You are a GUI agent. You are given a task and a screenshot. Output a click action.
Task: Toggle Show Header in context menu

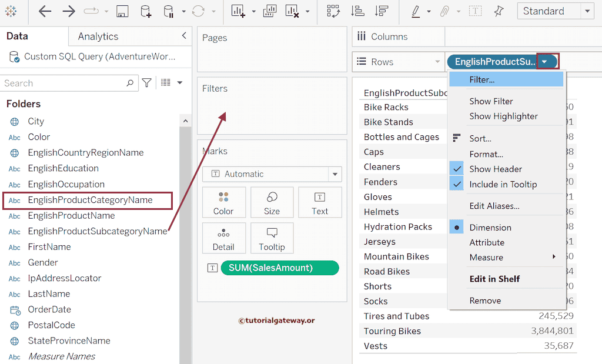(496, 169)
